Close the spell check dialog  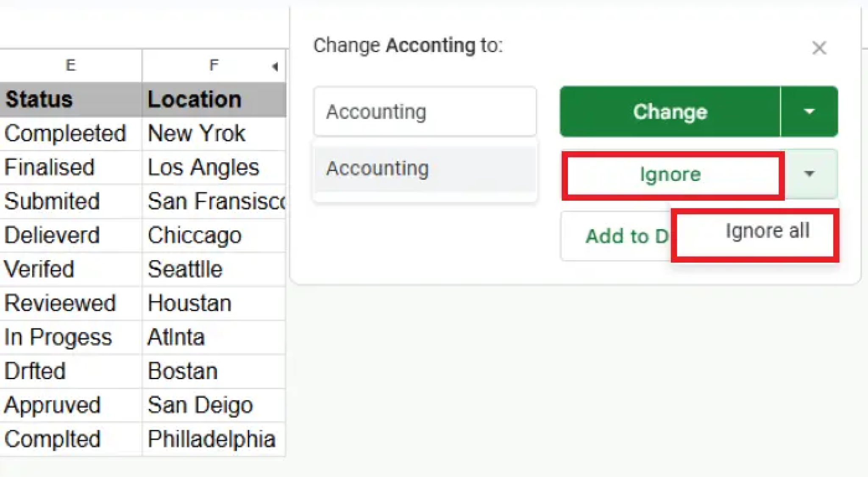(x=819, y=48)
